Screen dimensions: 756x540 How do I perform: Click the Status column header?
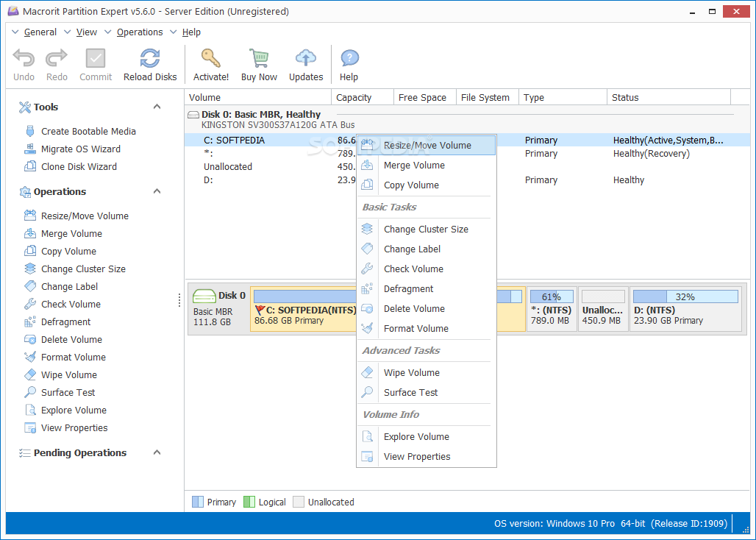pos(668,97)
